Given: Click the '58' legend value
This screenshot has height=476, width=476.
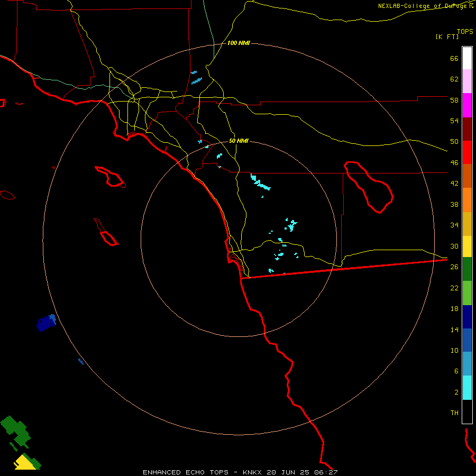Looking at the screenshot, I should click(454, 100).
